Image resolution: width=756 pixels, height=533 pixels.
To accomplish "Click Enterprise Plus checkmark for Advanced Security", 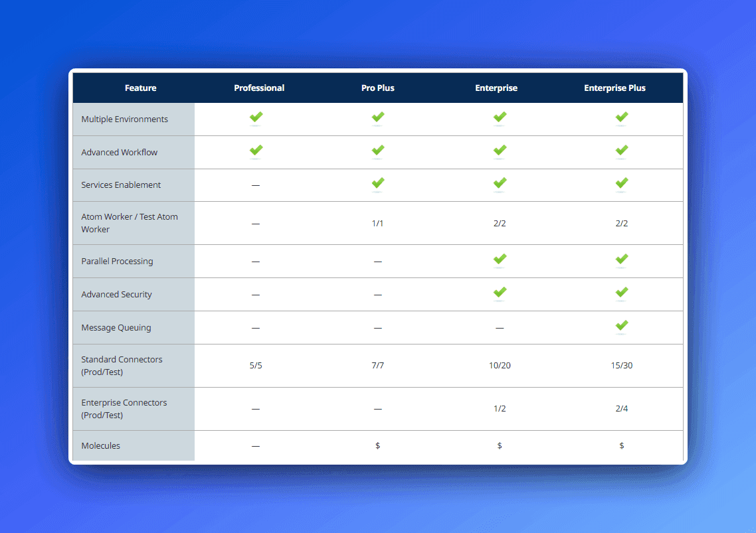I will point(622,293).
